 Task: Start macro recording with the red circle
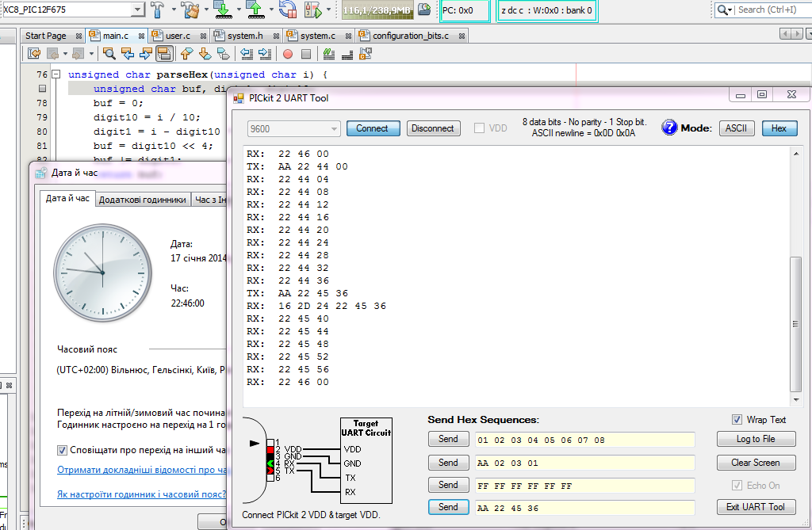coord(287,54)
